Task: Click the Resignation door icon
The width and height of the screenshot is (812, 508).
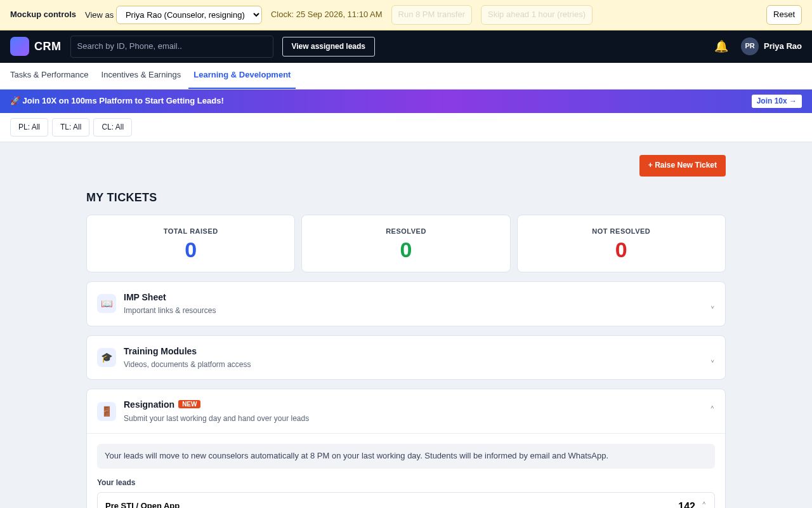Action: click(x=107, y=411)
